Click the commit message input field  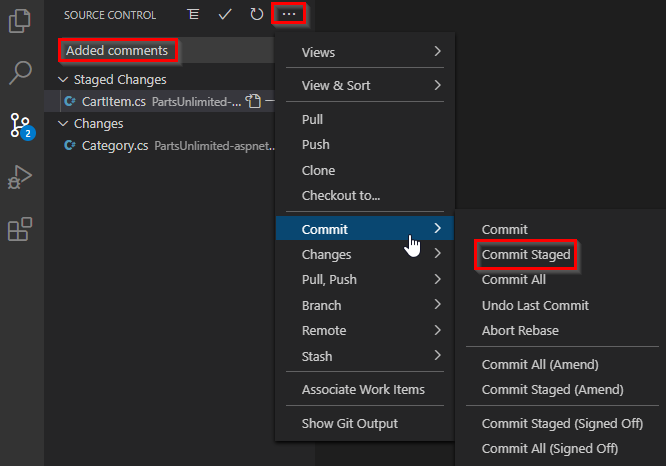coord(160,51)
